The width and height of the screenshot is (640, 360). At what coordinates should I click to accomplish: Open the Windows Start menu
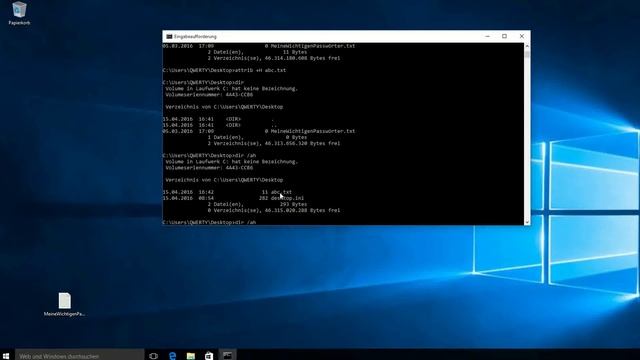click(x=6, y=356)
